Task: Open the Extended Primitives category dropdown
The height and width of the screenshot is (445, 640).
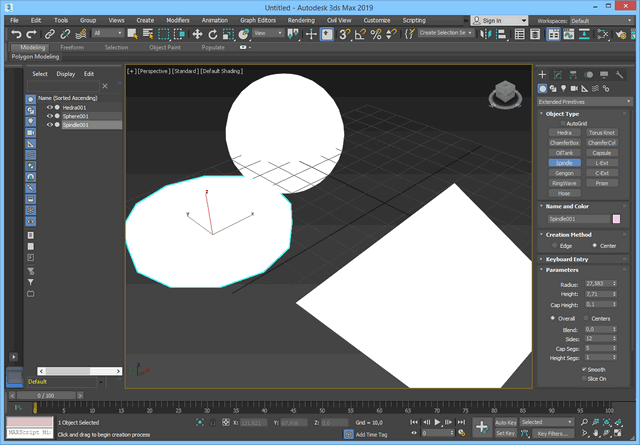Action: (584, 102)
